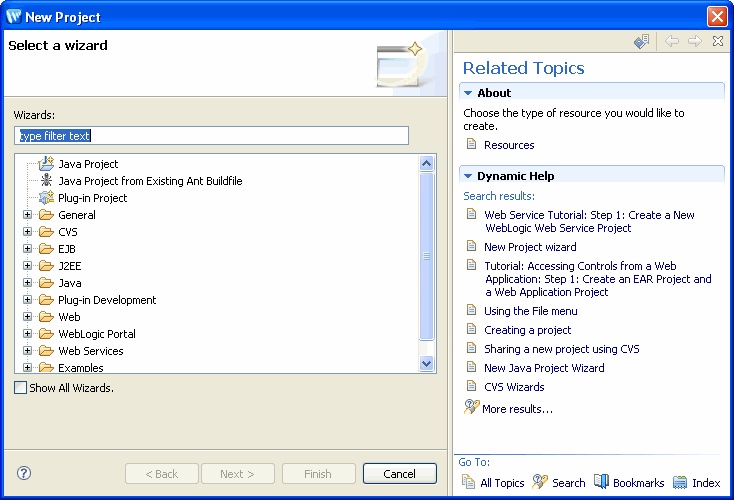
Task: Expand the Java tree node
Action: [28, 283]
